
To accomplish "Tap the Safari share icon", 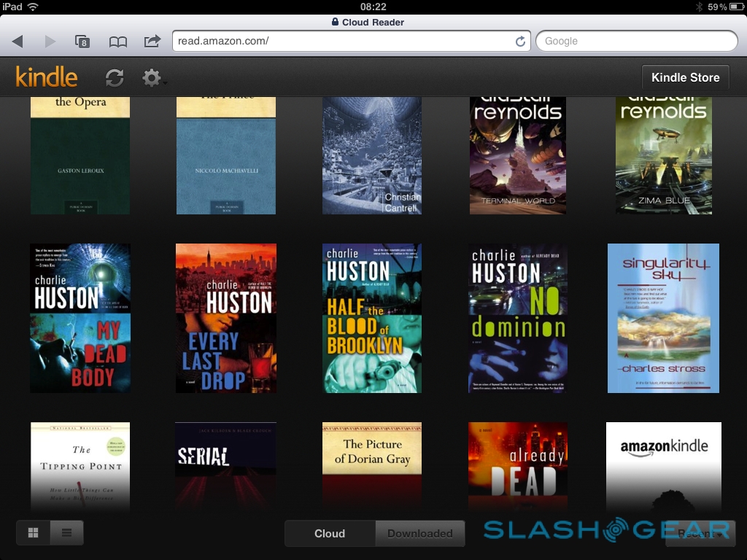I will click(x=152, y=41).
